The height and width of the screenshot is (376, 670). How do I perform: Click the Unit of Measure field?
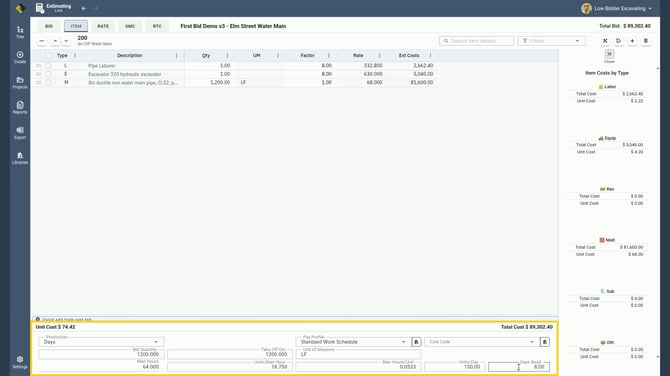[x=358, y=354]
